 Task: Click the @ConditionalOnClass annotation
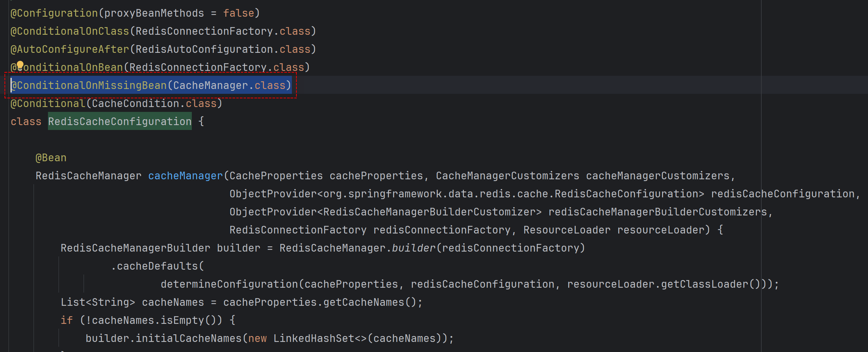(70, 31)
